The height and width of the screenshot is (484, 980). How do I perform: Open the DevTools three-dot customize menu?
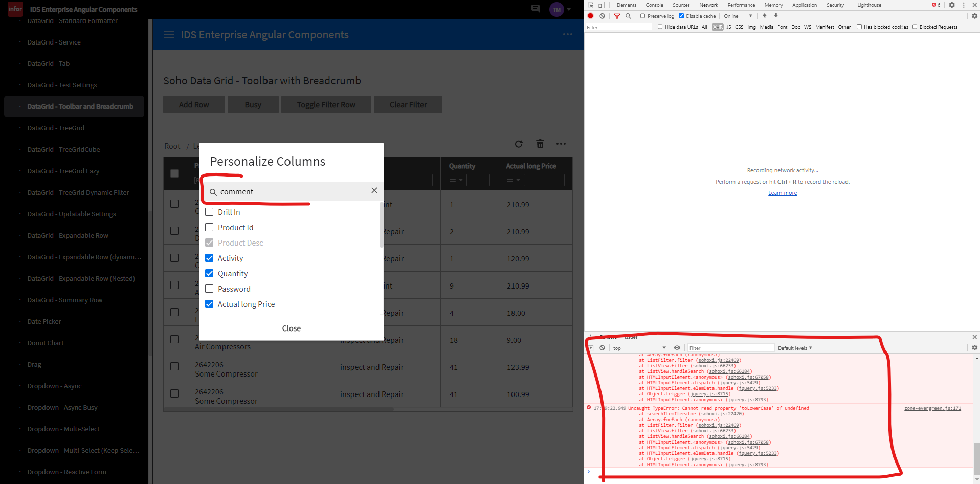[x=964, y=5]
